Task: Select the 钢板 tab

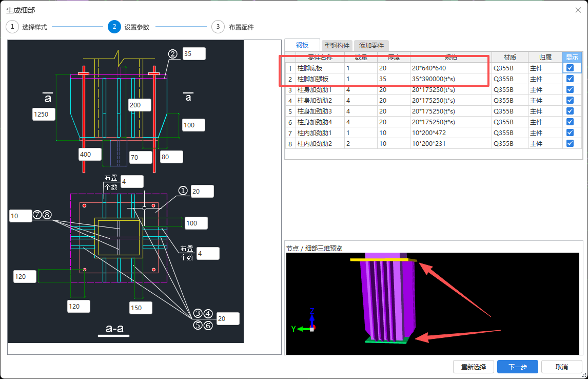Action: coord(302,45)
